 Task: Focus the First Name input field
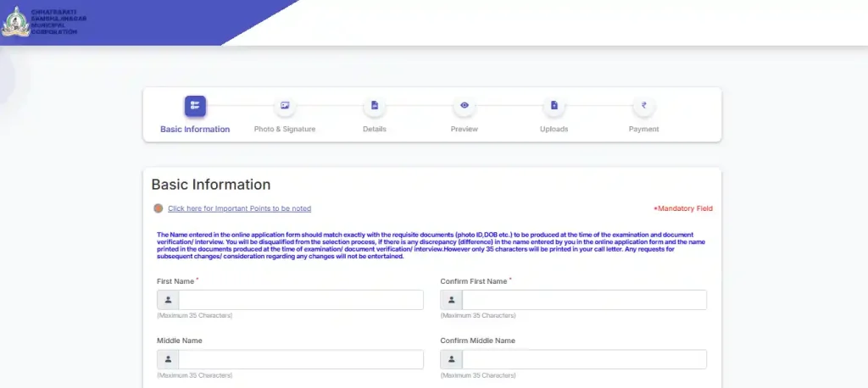(x=300, y=300)
